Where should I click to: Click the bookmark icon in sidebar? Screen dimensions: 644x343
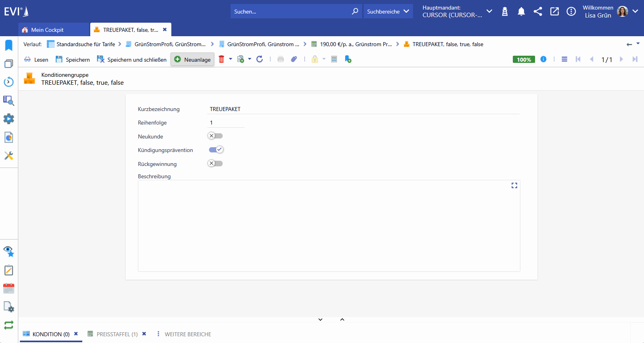pyautogui.click(x=9, y=45)
